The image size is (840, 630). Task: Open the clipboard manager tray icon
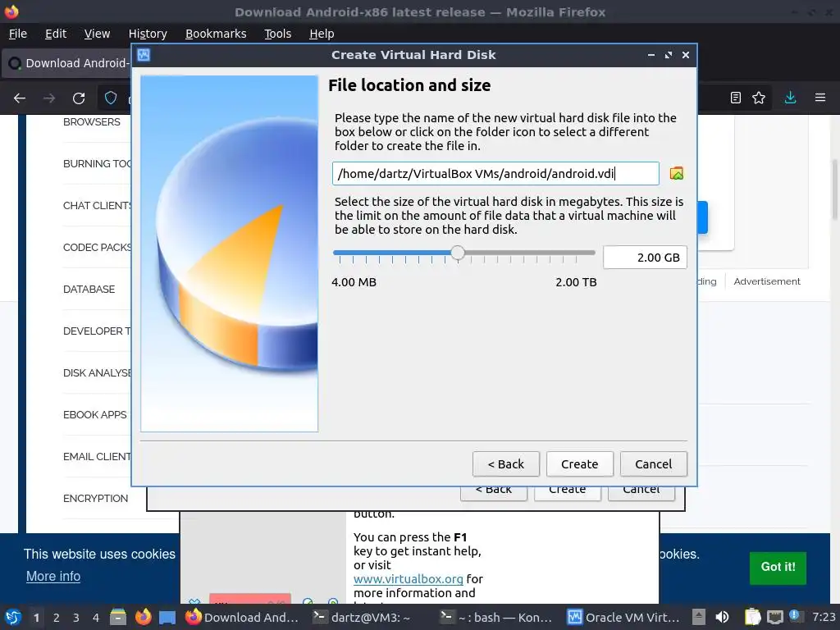[752, 617]
